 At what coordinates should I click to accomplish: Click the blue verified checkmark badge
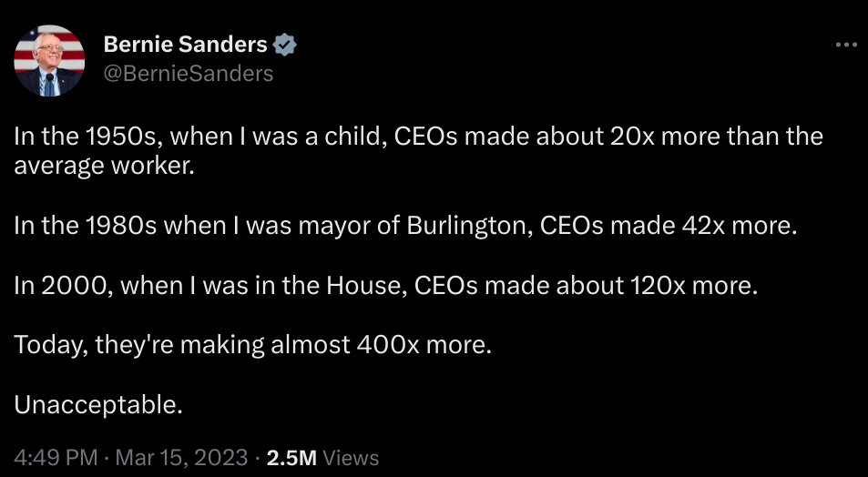[285, 45]
